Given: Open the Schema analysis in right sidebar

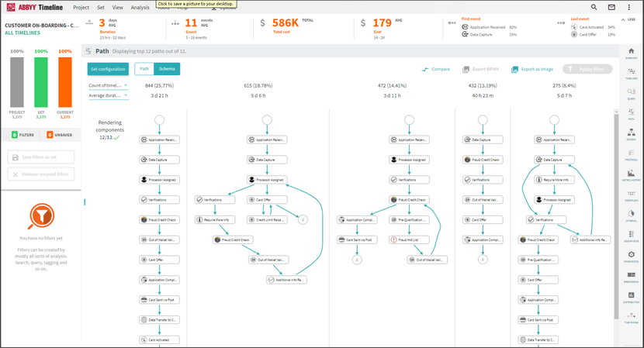Looking at the screenshot, I should 631,134.
